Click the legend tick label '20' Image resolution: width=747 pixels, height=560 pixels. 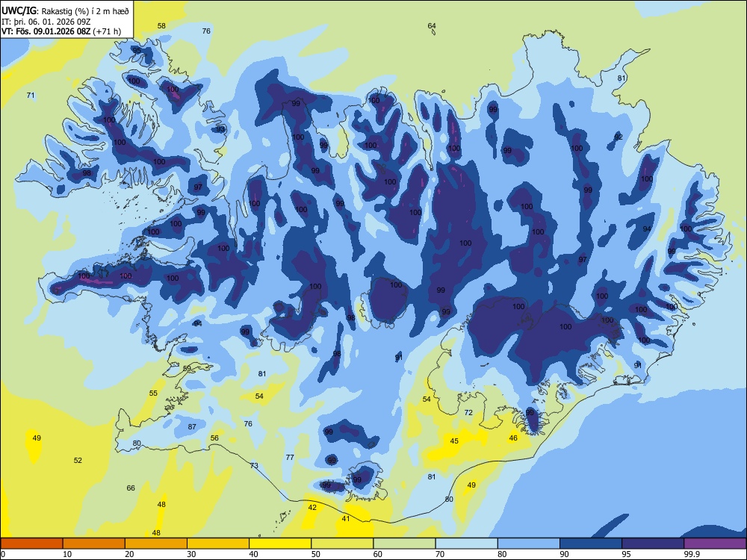[x=129, y=554]
